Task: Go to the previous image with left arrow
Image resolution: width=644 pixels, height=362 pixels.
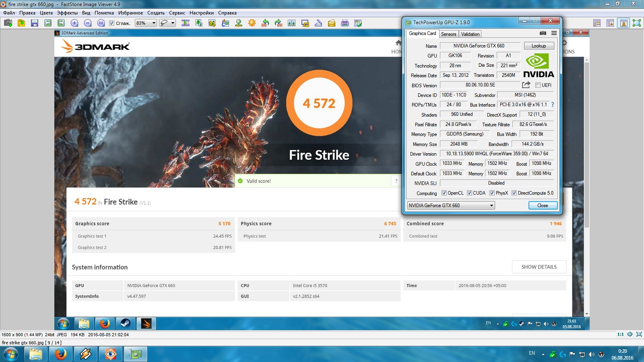Action: pos(48,23)
